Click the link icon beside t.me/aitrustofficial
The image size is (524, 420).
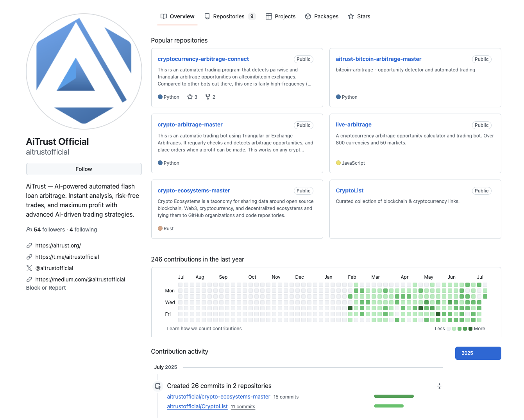(29, 257)
